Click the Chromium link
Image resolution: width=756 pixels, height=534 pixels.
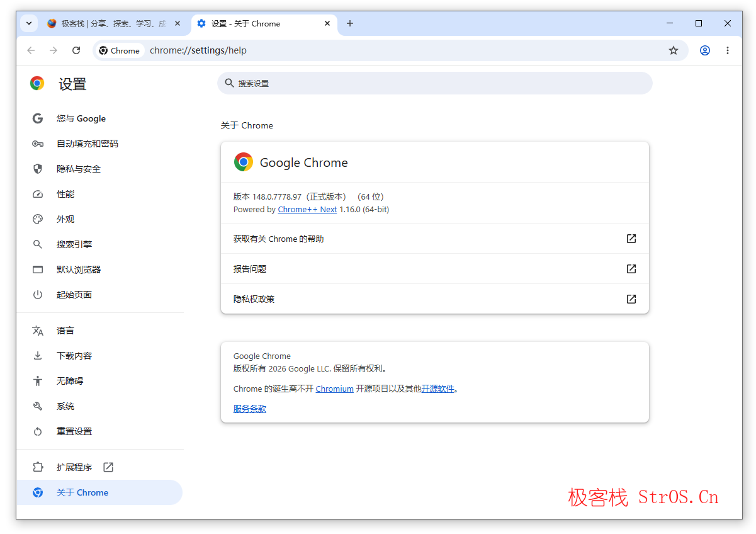pyautogui.click(x=334, y=389)
